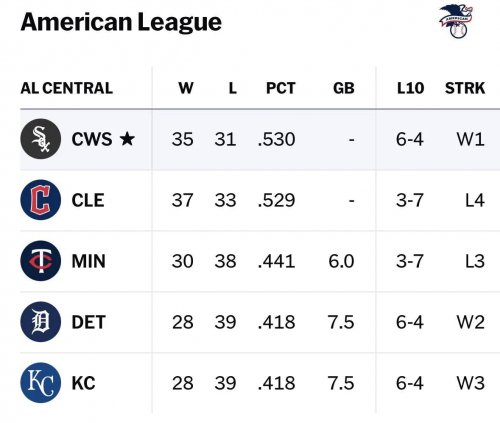Open the KC team link
The image size is (500, 423).
click(83, 383)
